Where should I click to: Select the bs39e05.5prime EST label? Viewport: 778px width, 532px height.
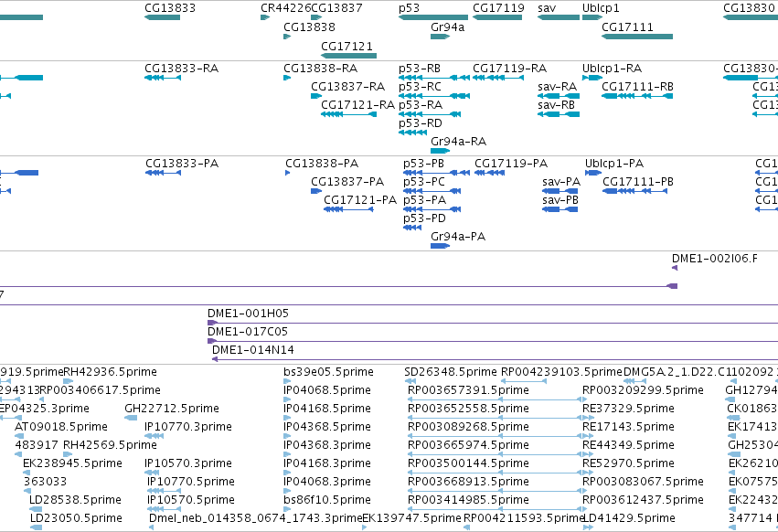pos(328,372)
